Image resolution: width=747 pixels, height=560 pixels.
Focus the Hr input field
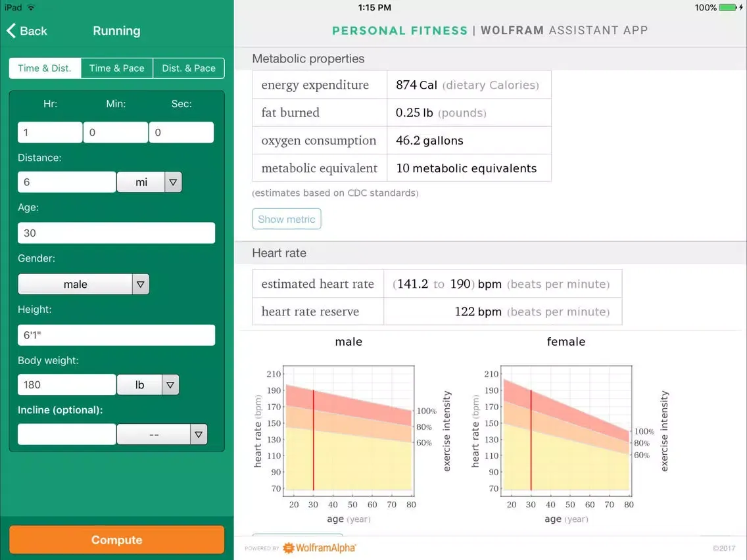coord(50,132)
